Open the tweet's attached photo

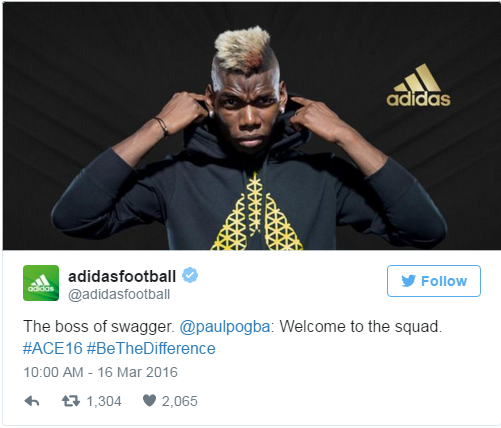pos(252,126)
